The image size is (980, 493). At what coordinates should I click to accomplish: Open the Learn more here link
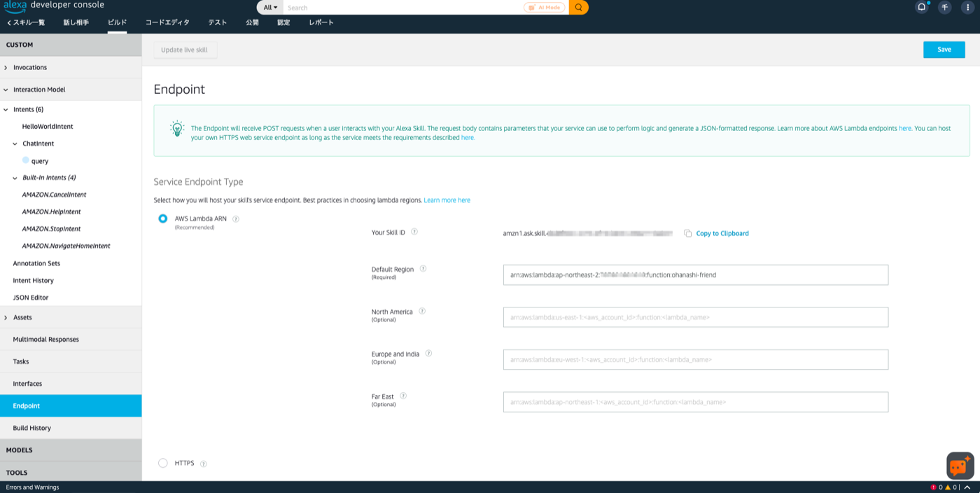coord(447,200)
